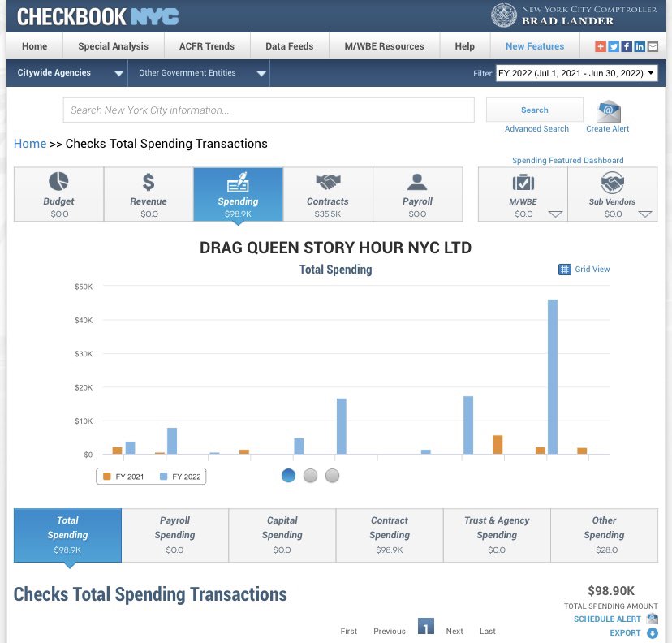Select the Other Spending tab
Screen dimensions: 672x643
tap(605, 535)
